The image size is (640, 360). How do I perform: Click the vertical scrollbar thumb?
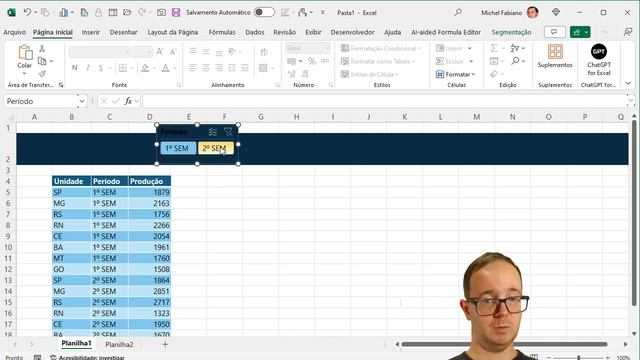(633, 212)
